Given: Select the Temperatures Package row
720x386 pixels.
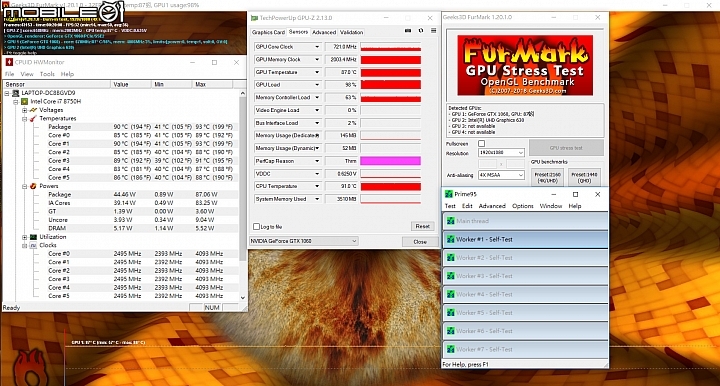Looking at the screenshot, I should point(121,127).
